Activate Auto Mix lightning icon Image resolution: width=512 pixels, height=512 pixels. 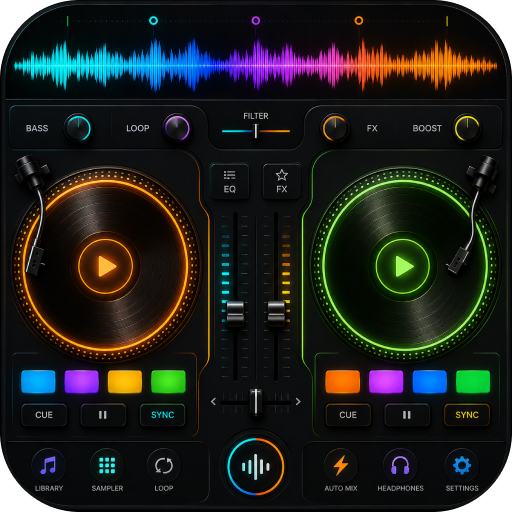click(341, 465)
